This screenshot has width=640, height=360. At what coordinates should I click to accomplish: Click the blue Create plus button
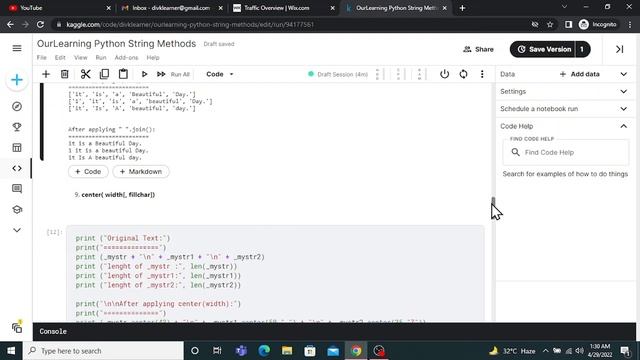[x=17, y=80]
